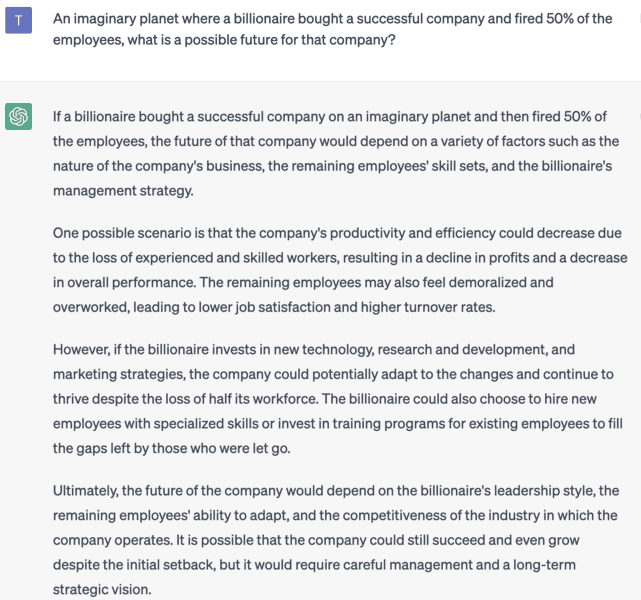This screenshot has width=641, height=600.
Task: Click the final words "strategic vision."
Action: [102, 588]
